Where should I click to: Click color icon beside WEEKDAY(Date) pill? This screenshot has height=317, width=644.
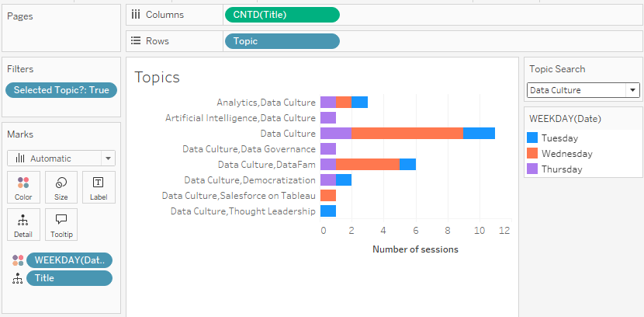(17, 260)
